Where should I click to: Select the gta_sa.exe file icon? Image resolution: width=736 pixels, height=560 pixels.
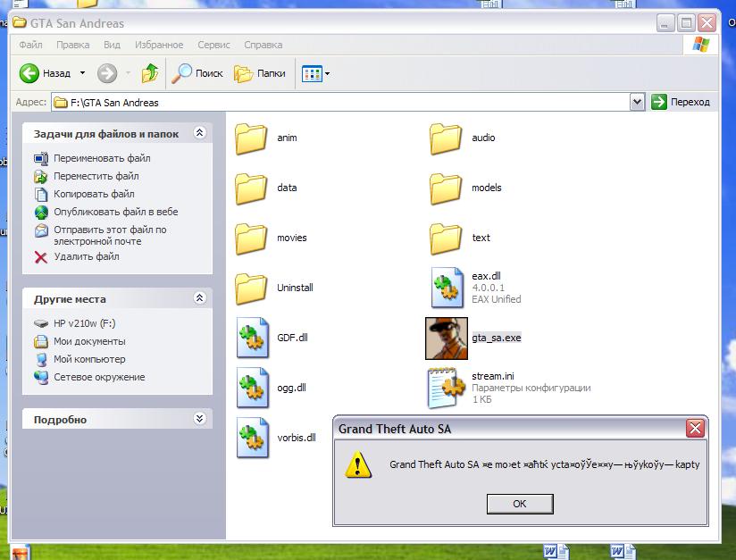point(447,338)
